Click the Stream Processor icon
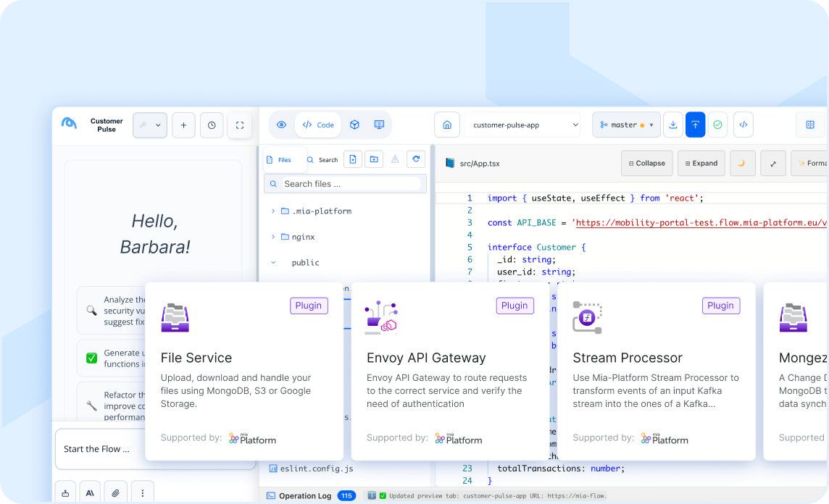This screenshot has width=829, height=504. pyautogui.click(x=588, y=317)
